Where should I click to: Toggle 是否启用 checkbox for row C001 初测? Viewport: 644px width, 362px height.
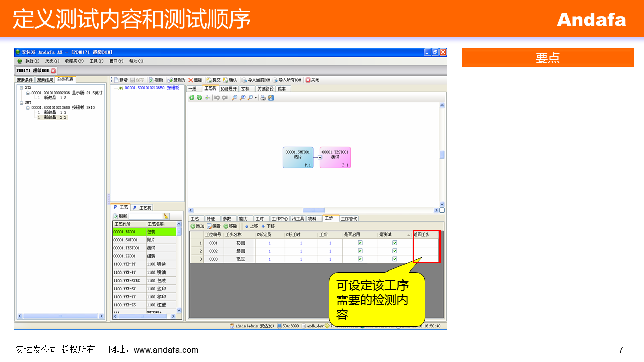[x=360, y=243]
